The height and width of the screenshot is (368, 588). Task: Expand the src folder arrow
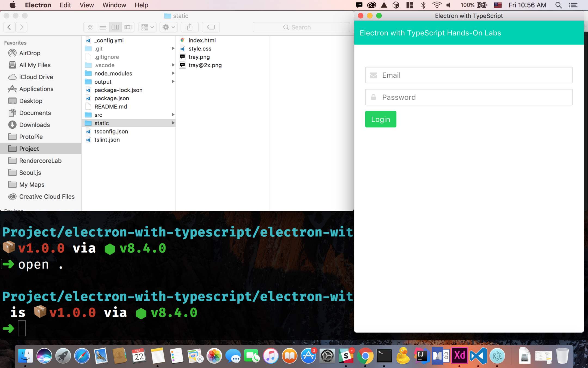pyautogui.click(x=173, y=115)
